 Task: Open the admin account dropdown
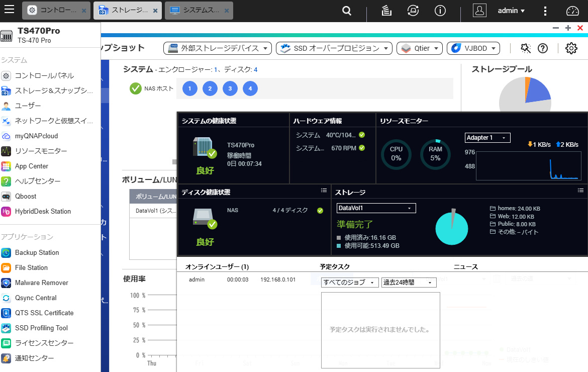tap(511, 11)
